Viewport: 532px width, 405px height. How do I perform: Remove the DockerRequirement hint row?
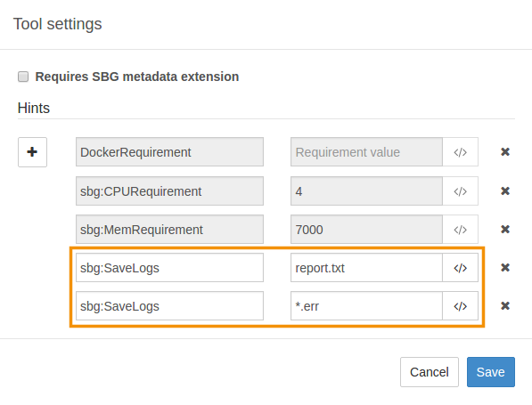(x=505, y=152)
